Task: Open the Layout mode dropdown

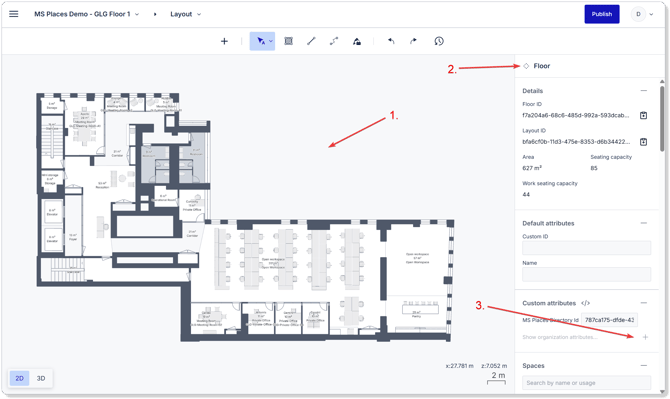Action: tap(185, 14)
